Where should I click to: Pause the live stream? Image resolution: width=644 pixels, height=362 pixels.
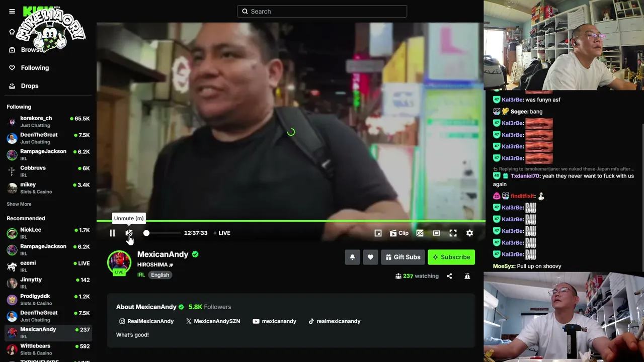pyautogui.click(x=112, y=233)
